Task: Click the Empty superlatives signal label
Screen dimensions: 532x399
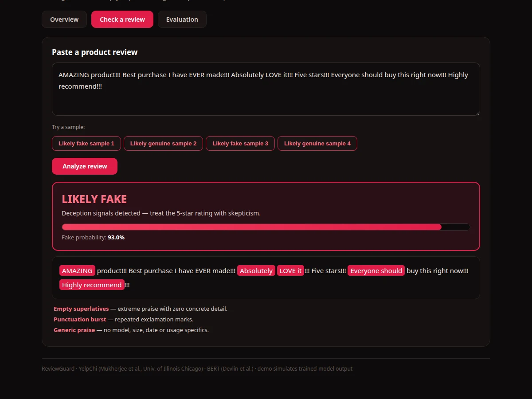Action: [x=81, y=309]
